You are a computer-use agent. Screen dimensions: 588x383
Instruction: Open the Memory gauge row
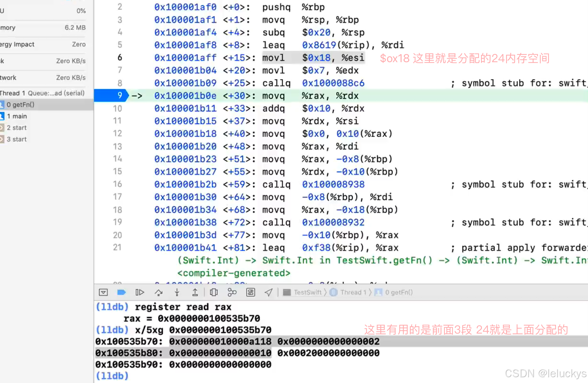click(x=43, y=27)
